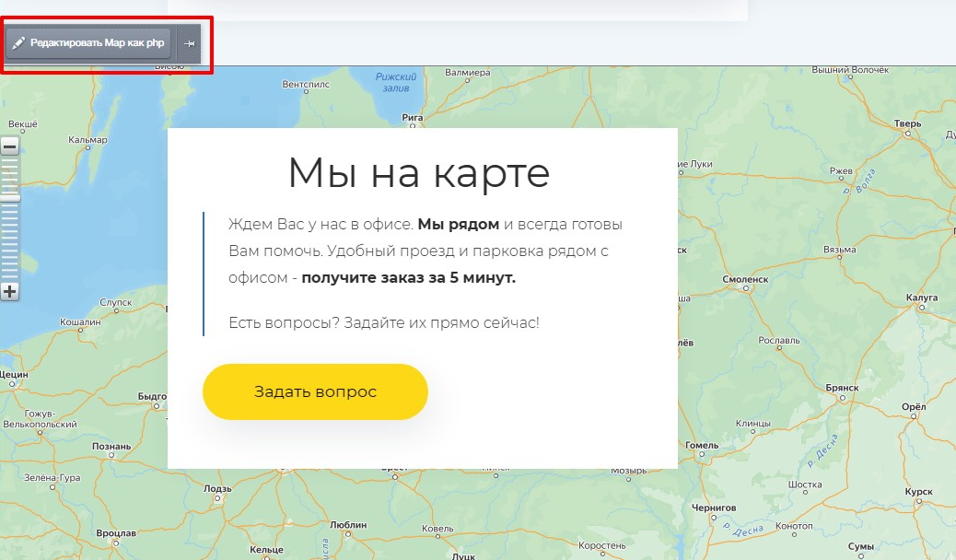Zoom in the map with plus button
This screenshot has height=560, width=956.
click(x=9, y=292)
